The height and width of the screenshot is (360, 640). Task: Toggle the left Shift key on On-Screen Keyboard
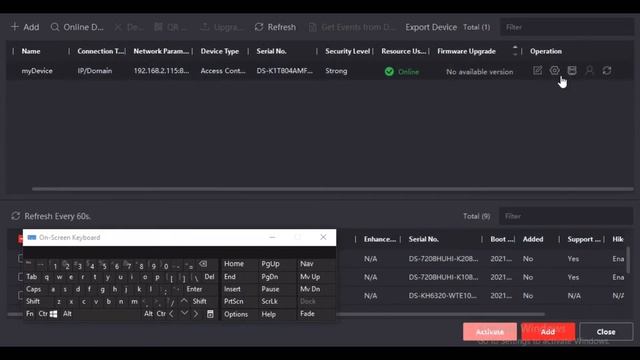coord(33,301)
